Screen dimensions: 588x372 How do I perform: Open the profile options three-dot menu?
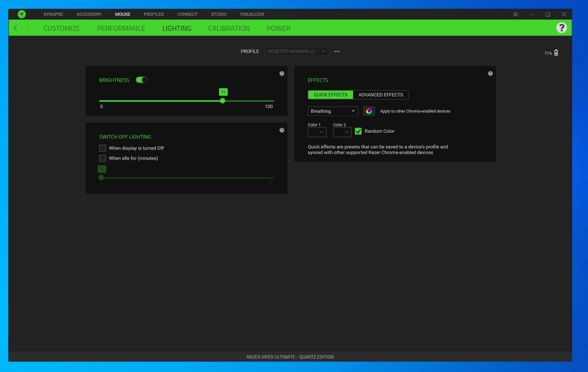coord(337,51)
